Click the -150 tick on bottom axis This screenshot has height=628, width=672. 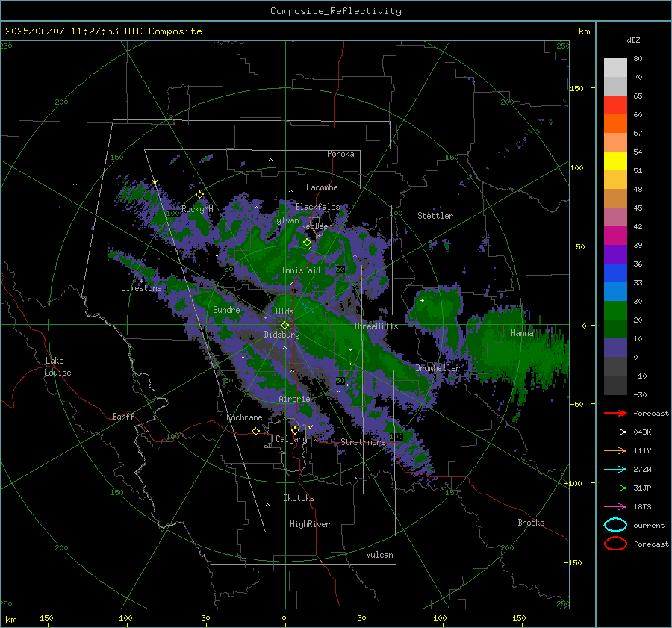pos(44,618)
